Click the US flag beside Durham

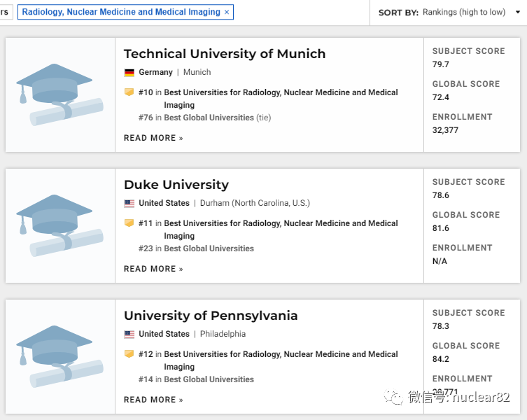pos(129,204)
